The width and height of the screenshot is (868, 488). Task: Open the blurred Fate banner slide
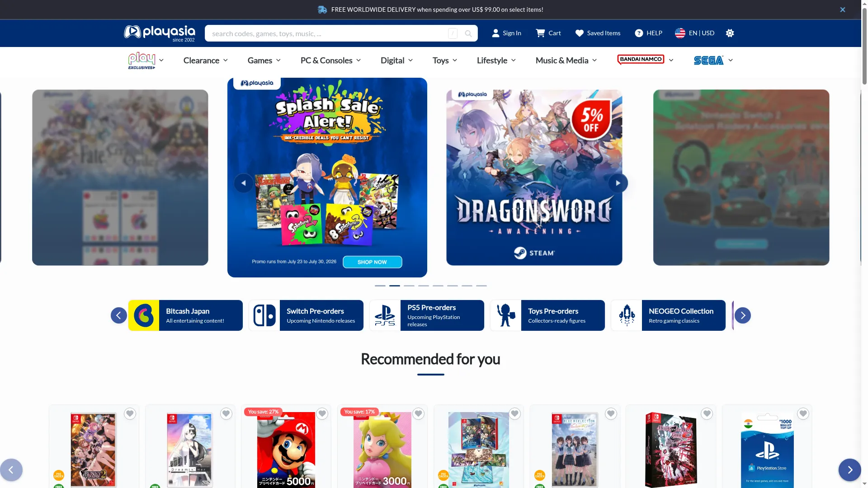tap(120, 178)
